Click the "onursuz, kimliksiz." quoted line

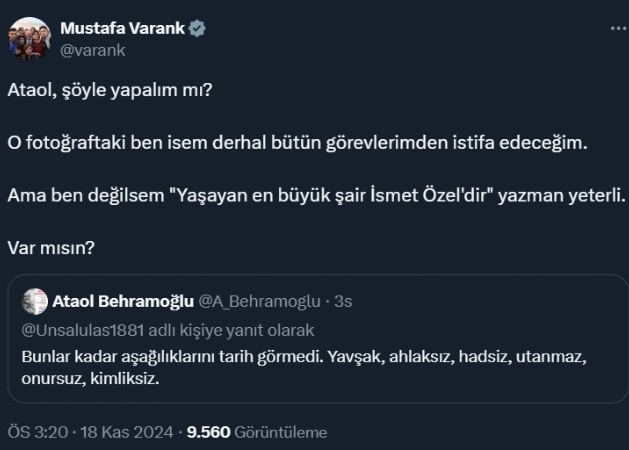point(90,379)
